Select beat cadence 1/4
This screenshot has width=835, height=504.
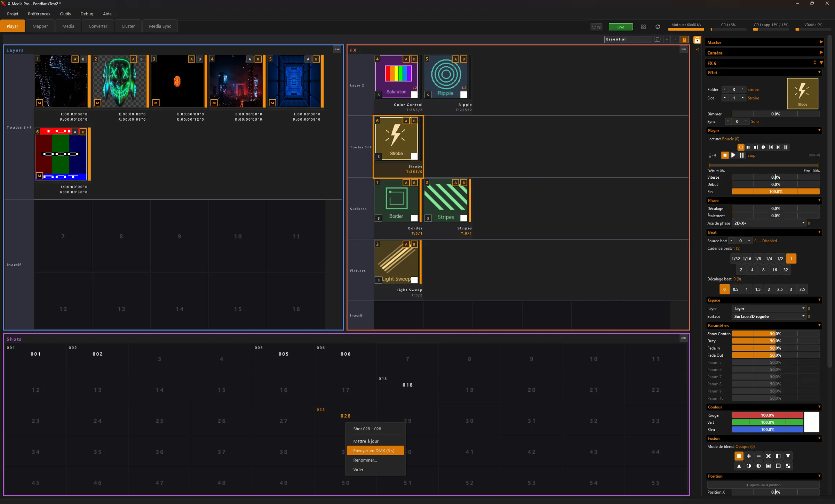pyautogui.click(x=769, y=259)
